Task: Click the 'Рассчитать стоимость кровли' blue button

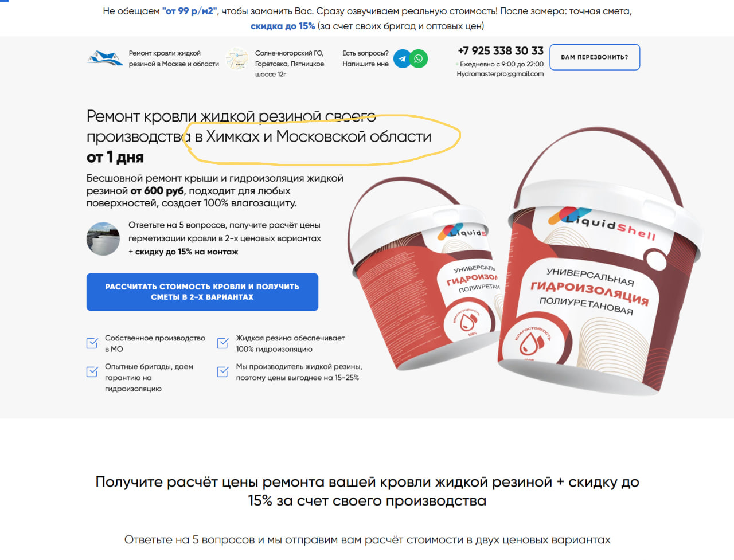Action: [202, 292]
